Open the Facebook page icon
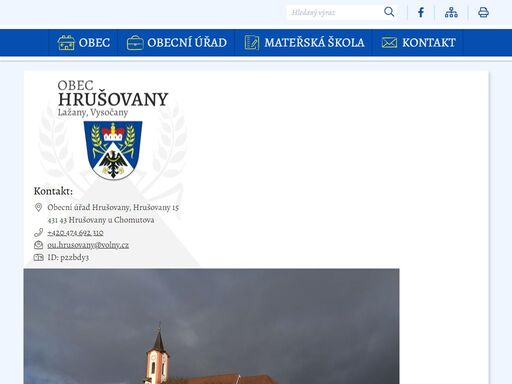Viewport: 512px width, 384px height. (x=421, y=13)
